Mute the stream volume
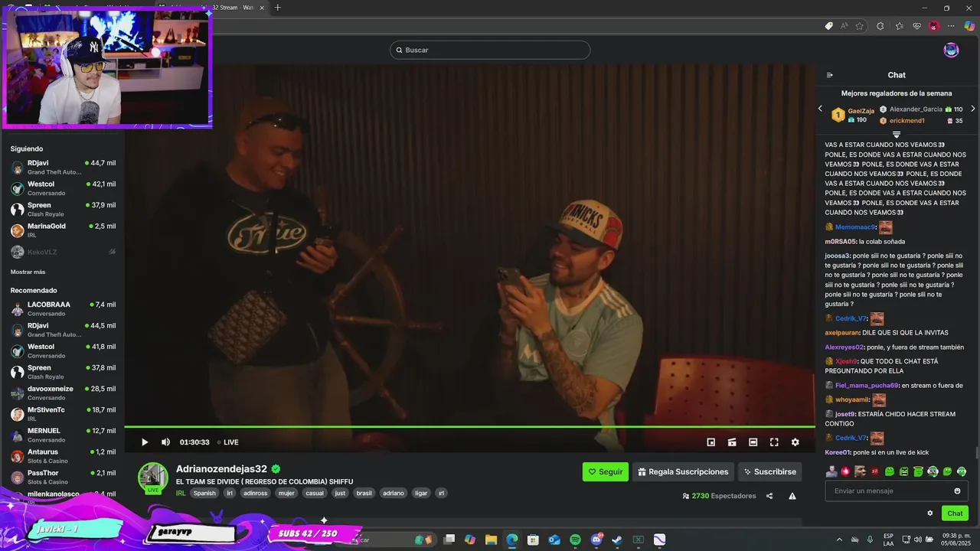This screenshot has height=551, width=980. (165, 442)
